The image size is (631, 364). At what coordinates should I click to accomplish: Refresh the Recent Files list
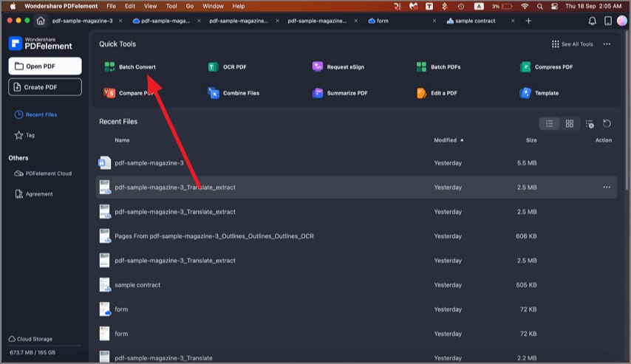(607, 124)
